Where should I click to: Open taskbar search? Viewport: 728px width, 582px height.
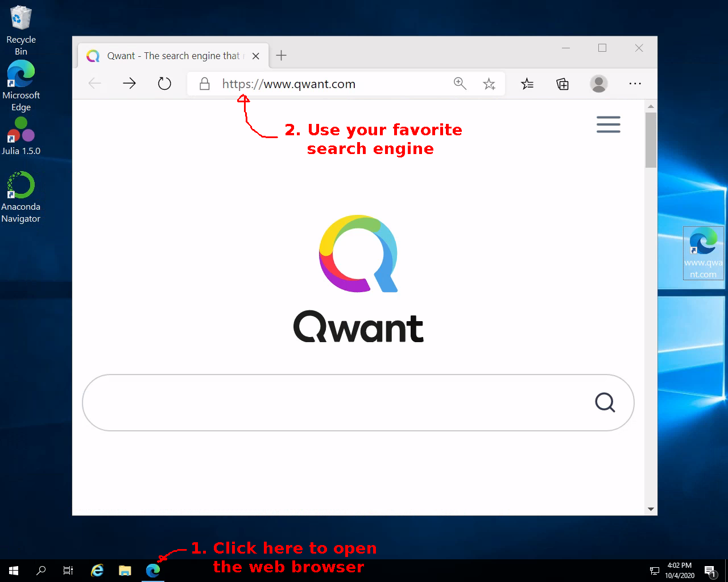(41, 571)
